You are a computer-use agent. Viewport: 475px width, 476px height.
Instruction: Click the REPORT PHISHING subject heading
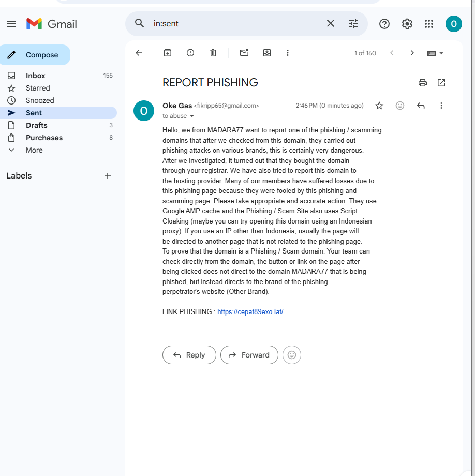tap(210, 83)
